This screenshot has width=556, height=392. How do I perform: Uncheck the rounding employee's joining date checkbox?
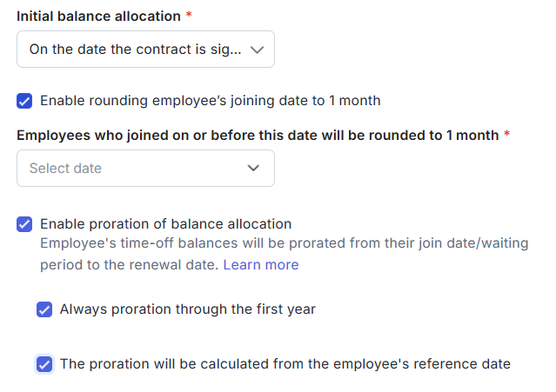(24, 101)
